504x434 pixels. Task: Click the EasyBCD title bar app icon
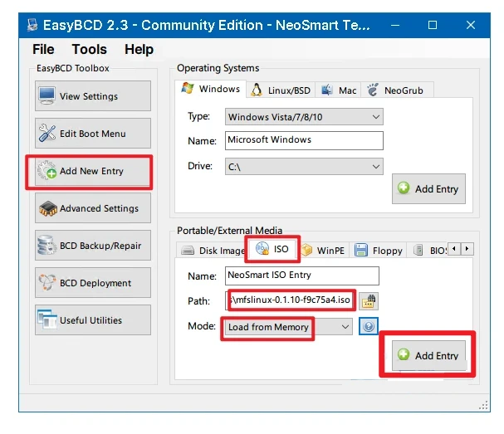click(x=32, y=25)
